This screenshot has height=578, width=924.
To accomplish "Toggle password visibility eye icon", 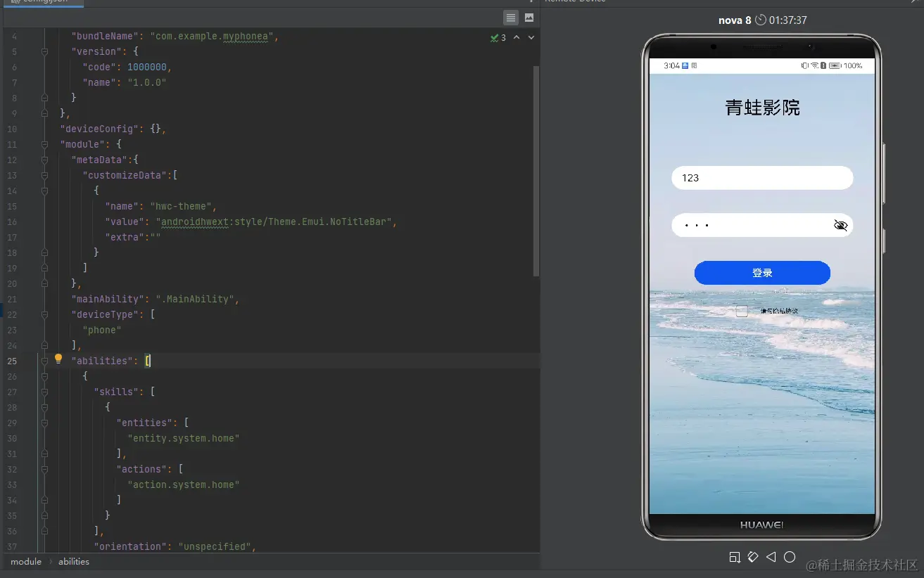I will (840, 225).
